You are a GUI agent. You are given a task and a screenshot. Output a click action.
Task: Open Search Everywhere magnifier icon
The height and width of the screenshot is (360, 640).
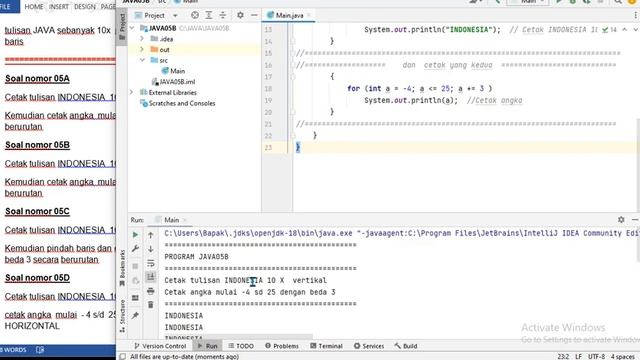[618, 2]
